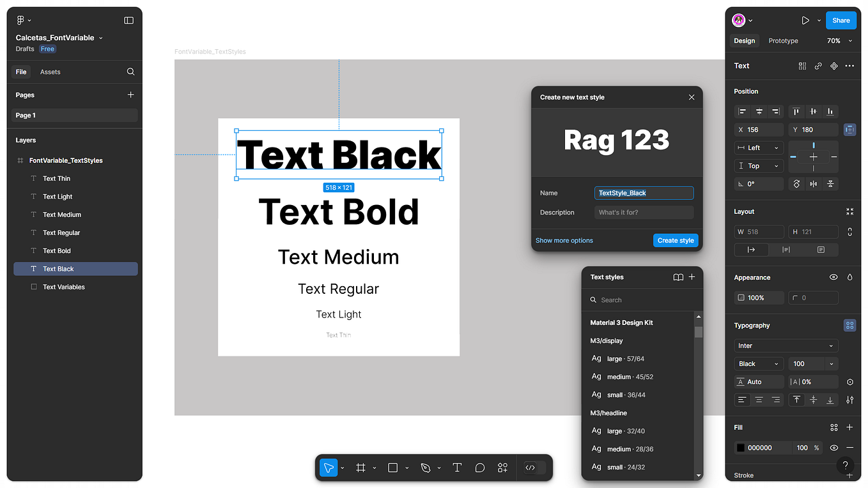The width and height of the screenshot is (868, 488).
Task: Toggle Appearance visibility eye icon
Action: (x=833, y=277)
